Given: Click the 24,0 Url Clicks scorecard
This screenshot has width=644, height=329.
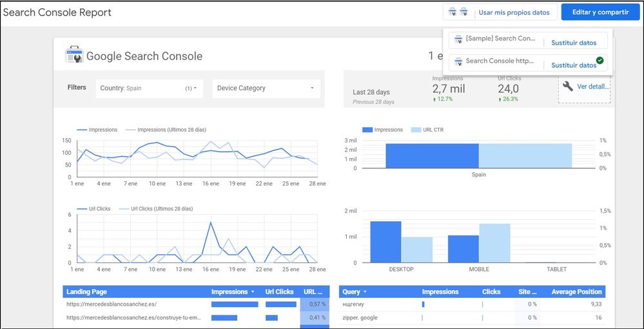Looking at the screenshot, I should [509, 89].
